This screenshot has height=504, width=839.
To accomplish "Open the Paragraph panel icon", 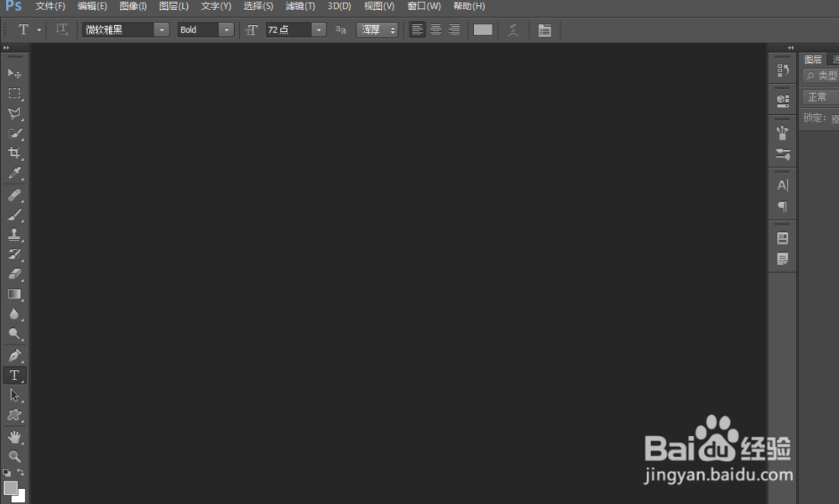I will click(782, 206).
